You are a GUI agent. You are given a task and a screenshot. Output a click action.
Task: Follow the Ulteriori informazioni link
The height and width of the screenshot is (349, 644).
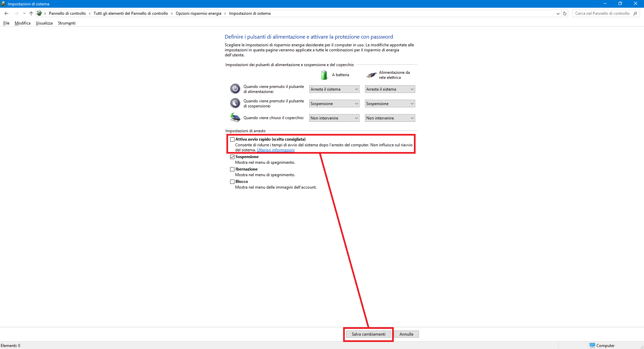click(x=275, y=150)
